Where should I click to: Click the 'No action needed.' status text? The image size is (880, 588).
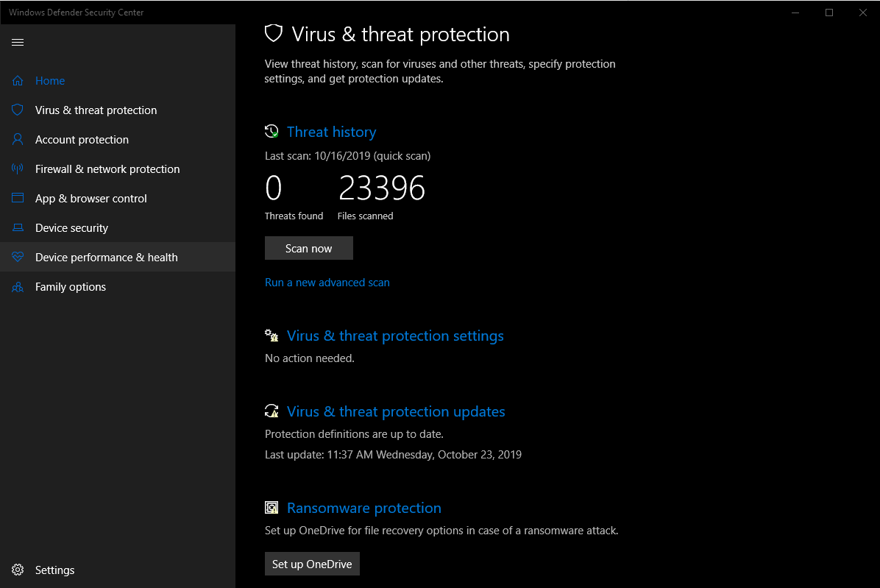pos(309,358)
